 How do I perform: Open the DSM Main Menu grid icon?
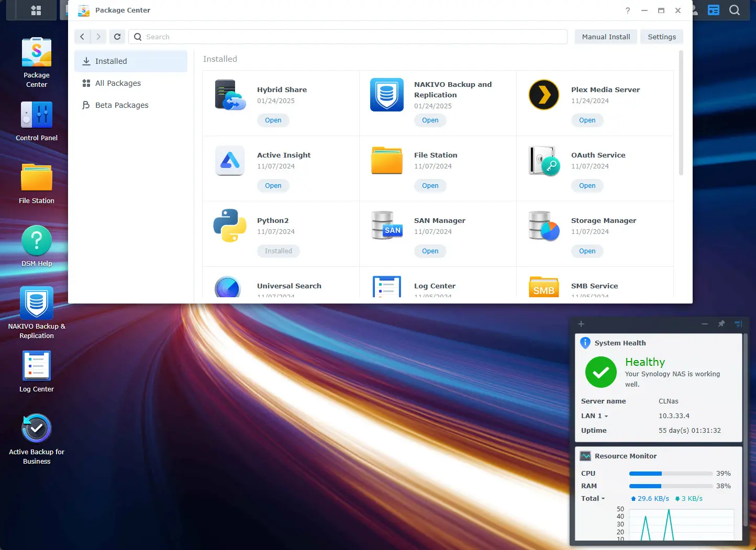(x=36, y=10)
